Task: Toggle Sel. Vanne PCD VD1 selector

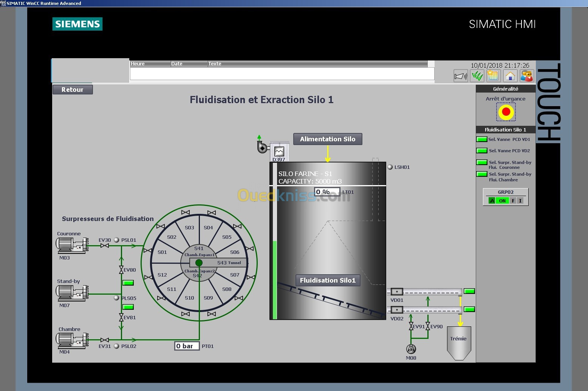Action: [482, 139]
